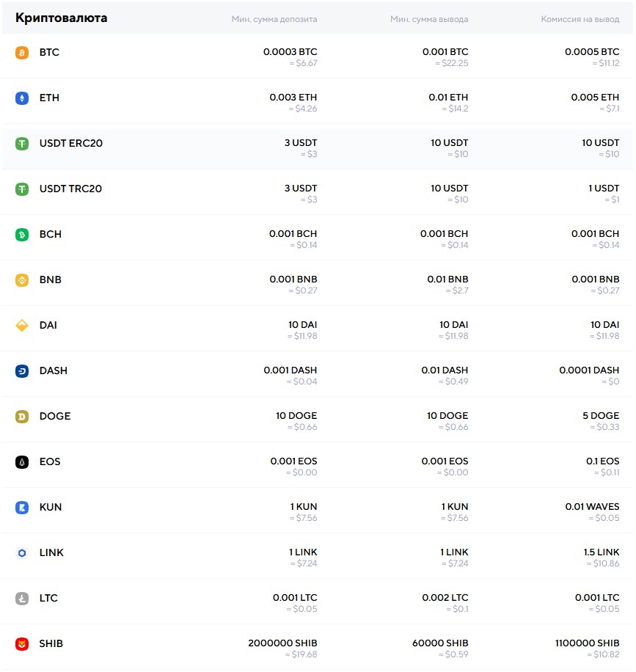Click the 1100000 SHIB fee value
Image resolution: width=636 pixels, height=672 pixels.
point(587,643)
